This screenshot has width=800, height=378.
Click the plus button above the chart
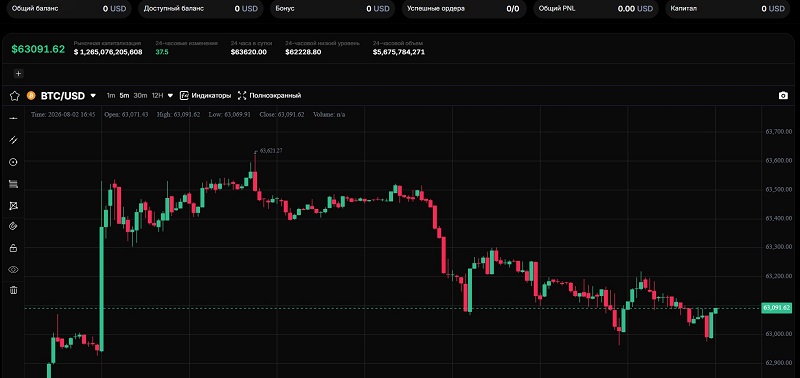tap(18, 73)
